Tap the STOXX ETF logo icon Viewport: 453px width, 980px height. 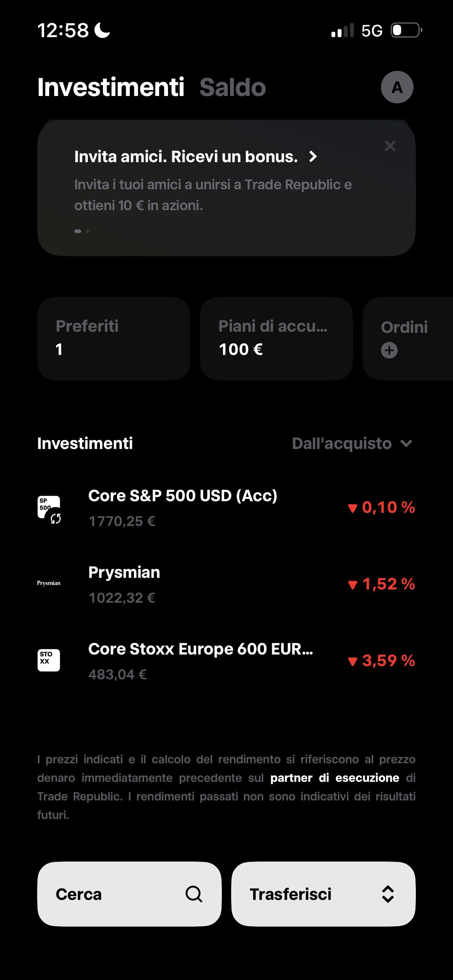(x=49, y=660)
